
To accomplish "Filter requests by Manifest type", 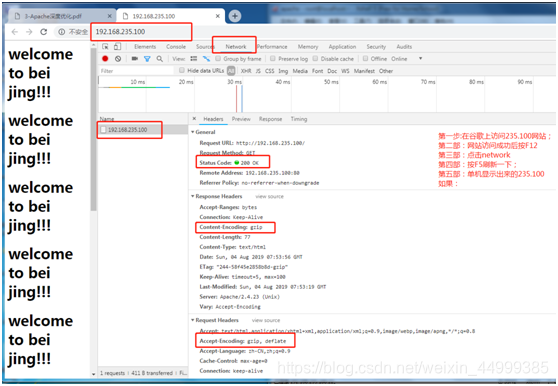I will pyautogui.click(x=364, y=71).
